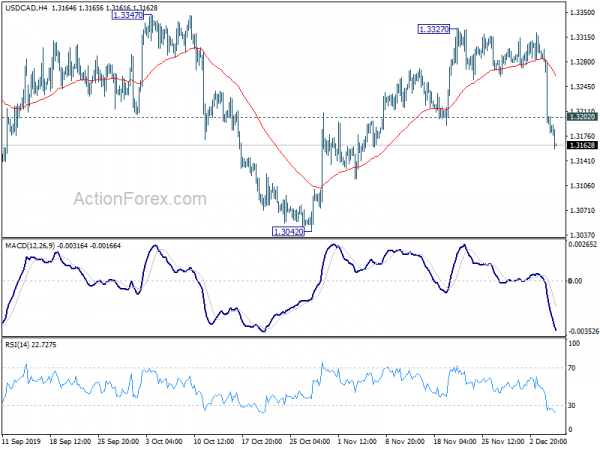
Task: Click the 1.33470 high price label
Action: point(127,15)
